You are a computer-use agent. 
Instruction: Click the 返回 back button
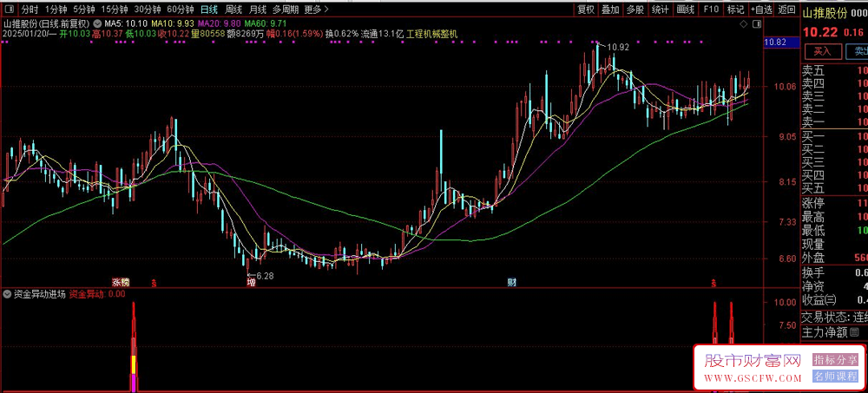pyautogui.click(x=786, y=10)
